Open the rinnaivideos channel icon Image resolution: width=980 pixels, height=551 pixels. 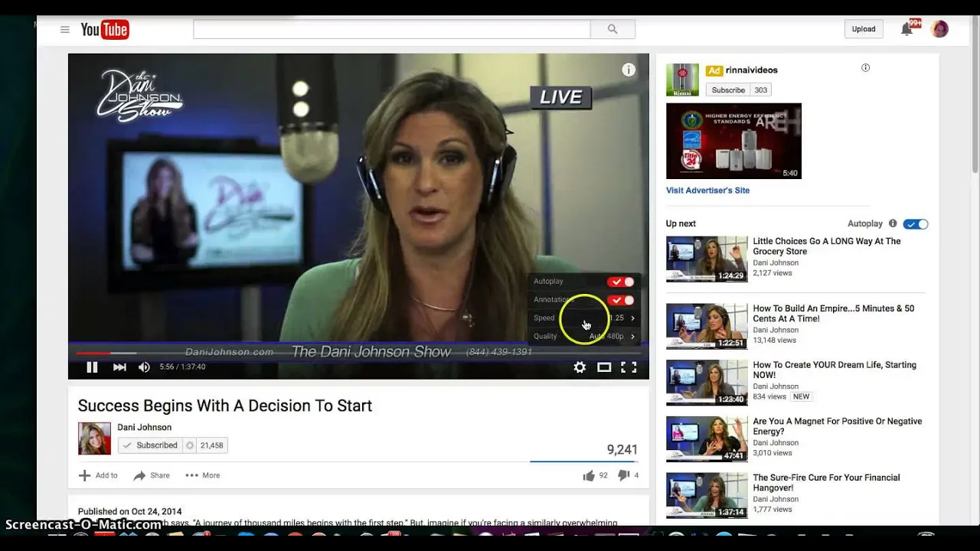coord(682,80)
